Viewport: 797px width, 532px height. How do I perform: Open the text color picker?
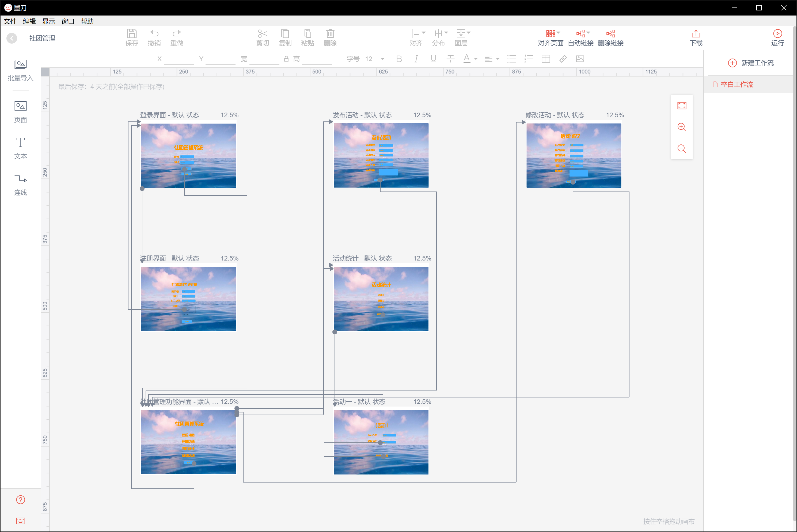(x=467, y=59)
